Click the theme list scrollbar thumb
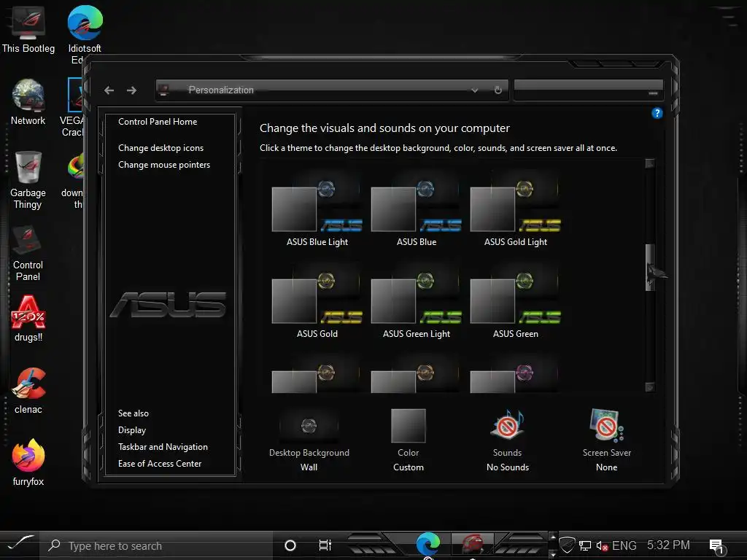This screenshot has width=747, height=560. 650,267
